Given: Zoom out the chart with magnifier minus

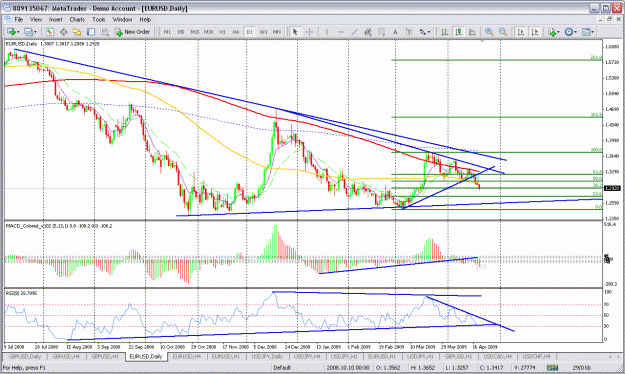Looking at the screenshot, I should click(503, 32).
